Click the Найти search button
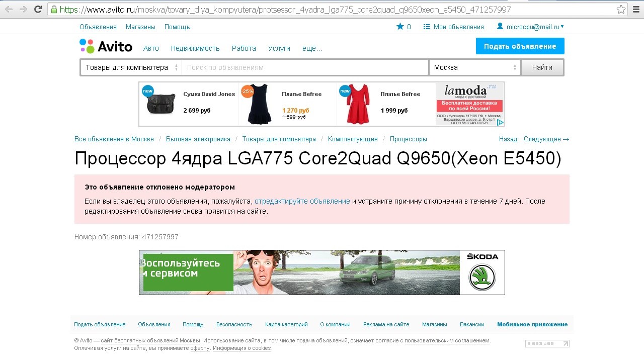644x364 pixels. [542, 67]
